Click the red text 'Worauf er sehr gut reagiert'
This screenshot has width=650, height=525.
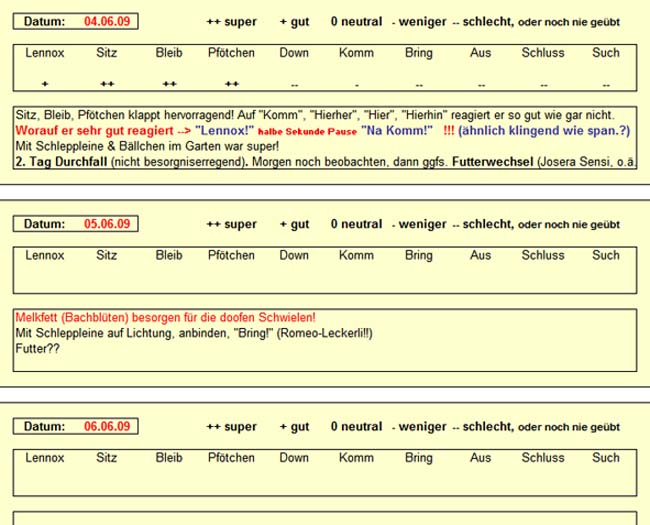coord(95,131)
